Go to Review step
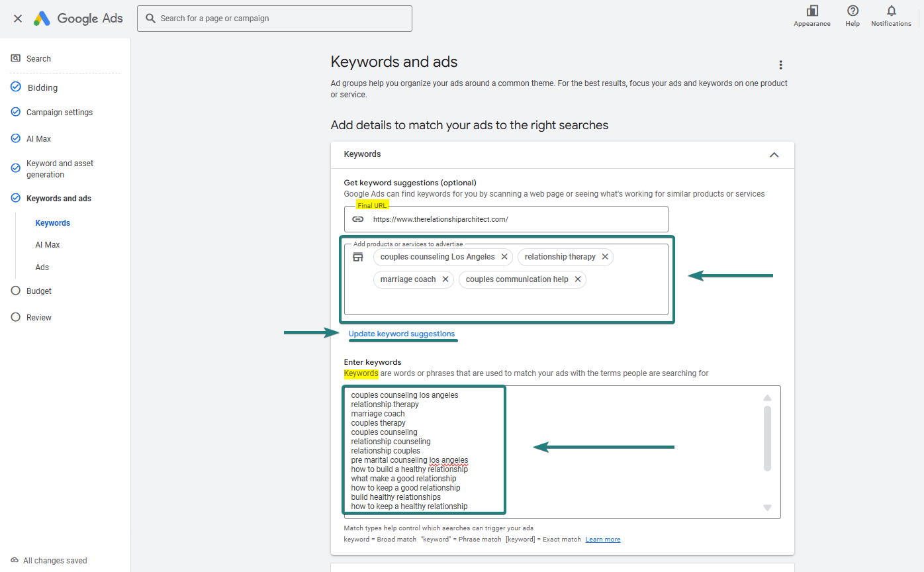The width and height of the screenshot is (924, 572). coord(39,318)
